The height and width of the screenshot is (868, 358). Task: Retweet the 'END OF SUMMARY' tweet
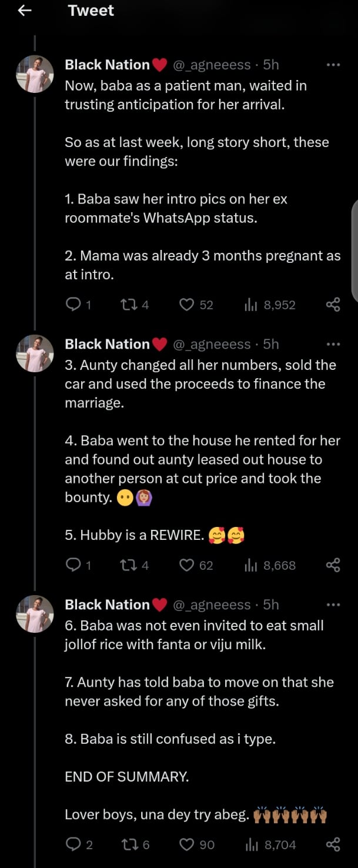pyautogui.click(x=128, y=844)
